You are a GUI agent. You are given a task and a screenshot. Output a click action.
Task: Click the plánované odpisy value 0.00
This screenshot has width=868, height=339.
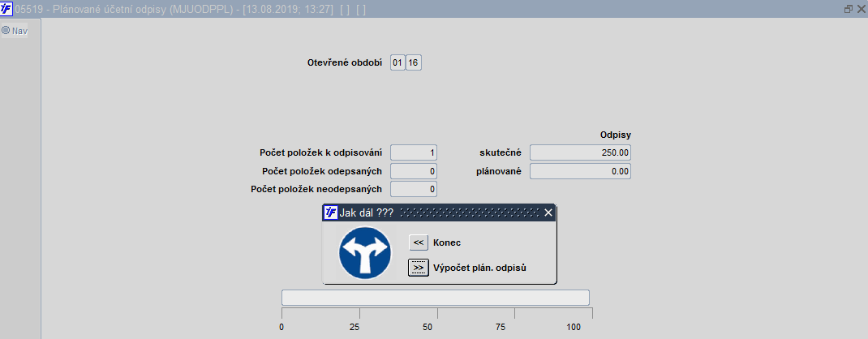click(x=580, y=171)
